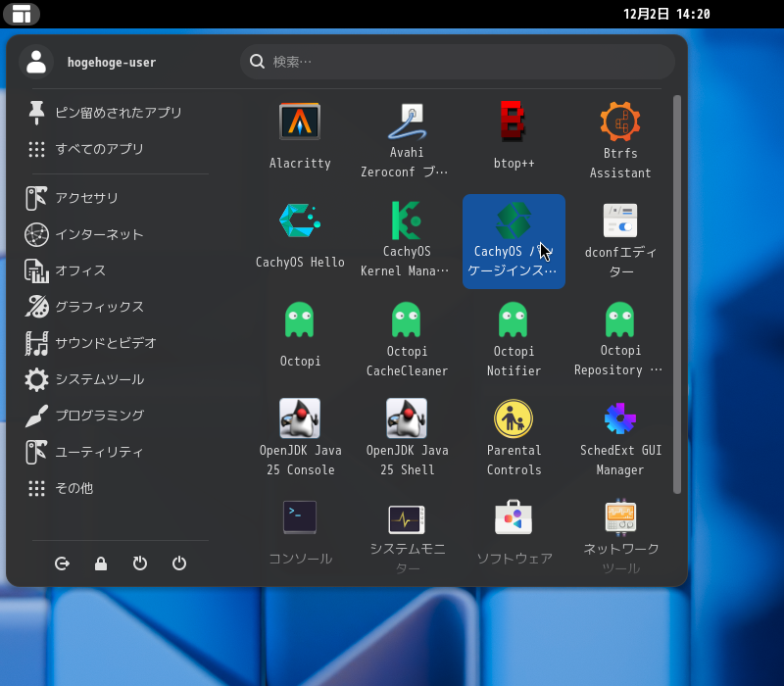
Task: Select ユーティリティ category
Action: click(x=117, y=452)
